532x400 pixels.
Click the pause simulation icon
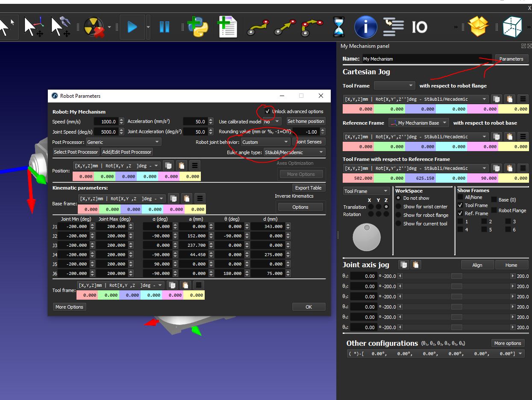tap(164, 27)
